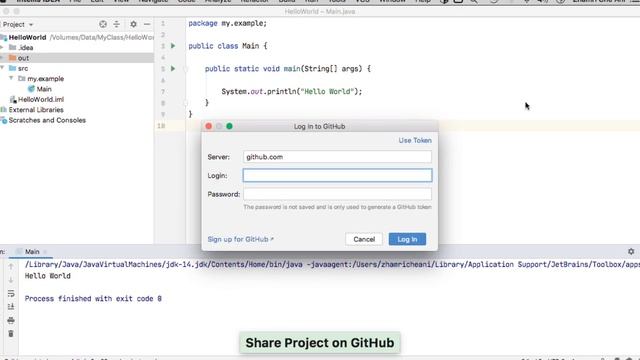Viewport: 640px width, 360px height.
Task: Click the print console output icon
Action: [x=11, y=320]
